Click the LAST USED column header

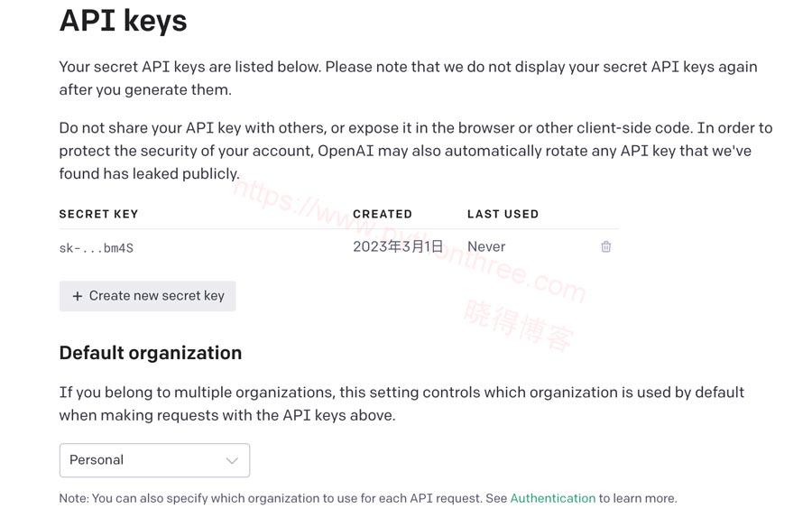(503, 214)
